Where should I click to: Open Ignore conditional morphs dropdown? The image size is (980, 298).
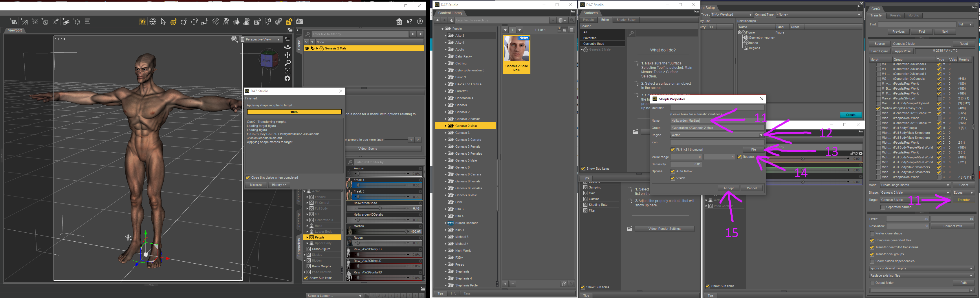(x=922, y=269)
